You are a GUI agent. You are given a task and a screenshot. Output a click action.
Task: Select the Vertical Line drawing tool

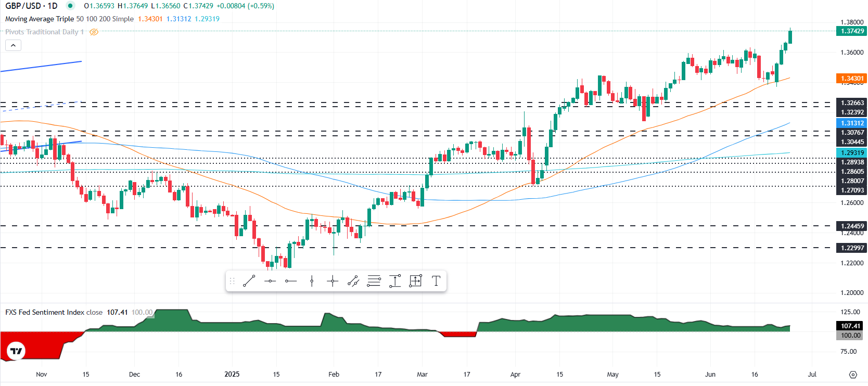[312, 281]
